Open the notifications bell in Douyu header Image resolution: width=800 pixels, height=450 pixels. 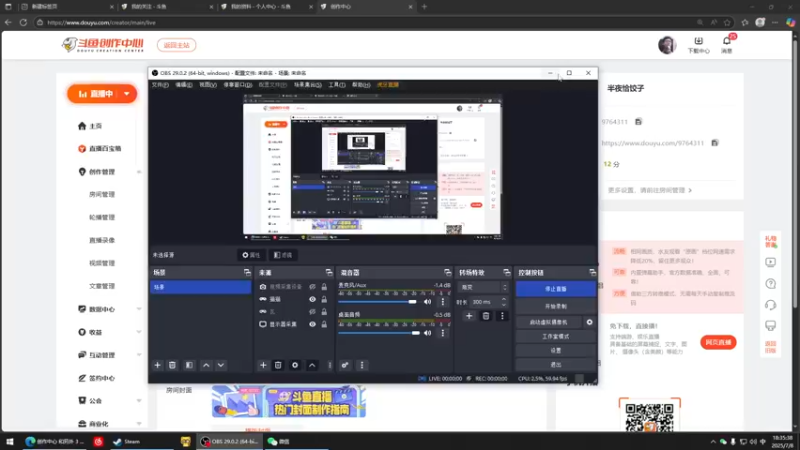(x=727, y=41)
